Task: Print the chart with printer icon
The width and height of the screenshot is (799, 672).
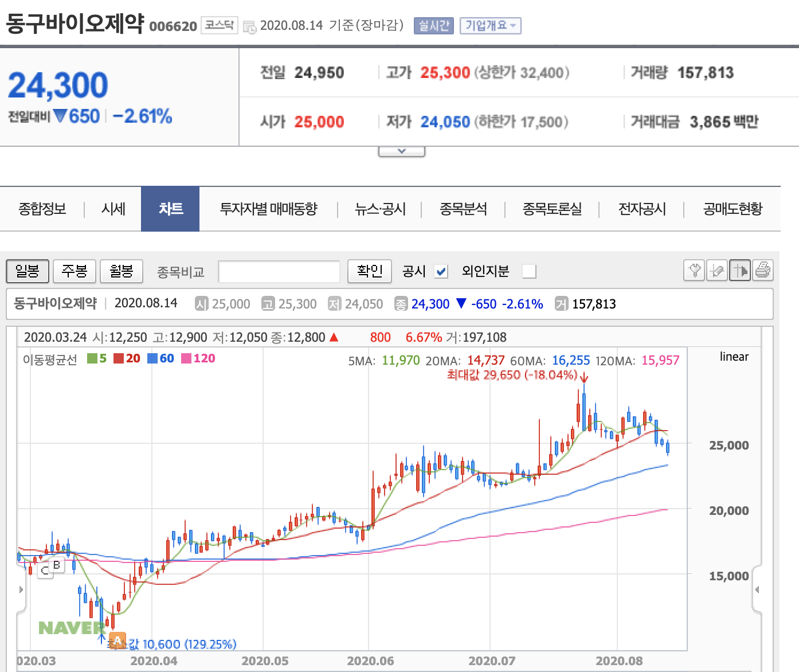Action: (763, 270)
